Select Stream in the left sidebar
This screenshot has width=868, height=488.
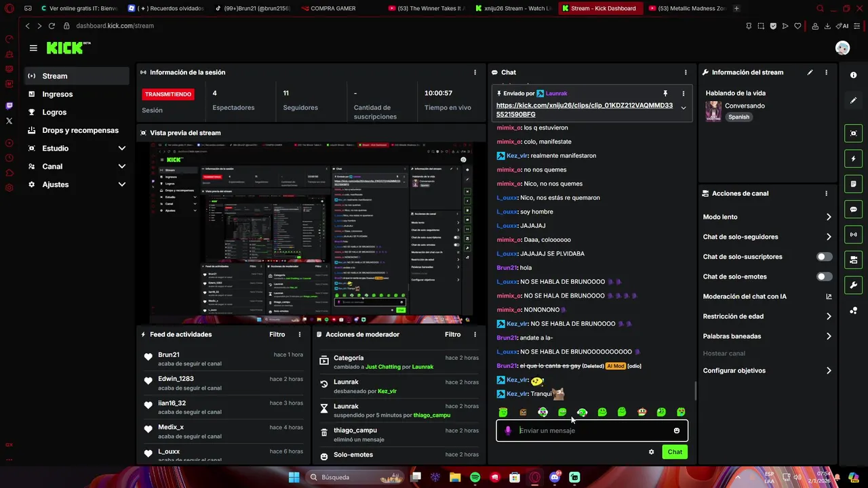77,76
